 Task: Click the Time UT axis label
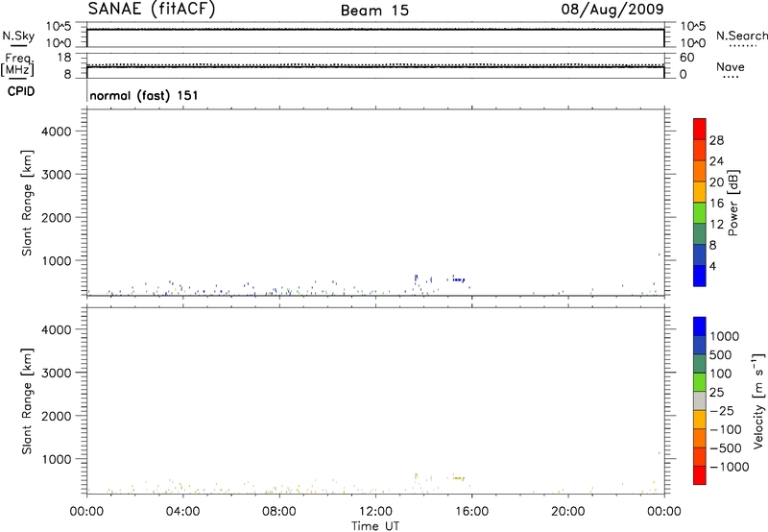click(375, 526)
